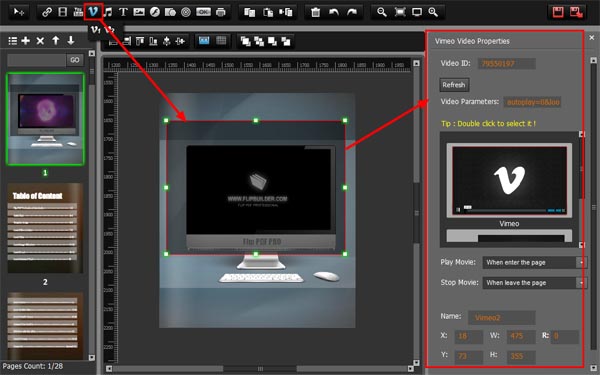Distribute objects vertically
The width and height of the screenshot is (600, 375).
[166, 41]
